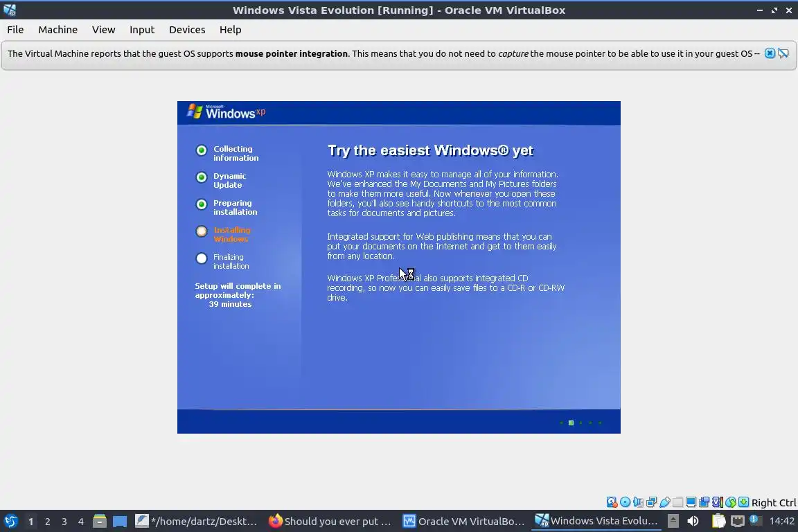This screenshot has height=532, width=798.
Task: Switch to workspace 4
Action: coord(80,522)
